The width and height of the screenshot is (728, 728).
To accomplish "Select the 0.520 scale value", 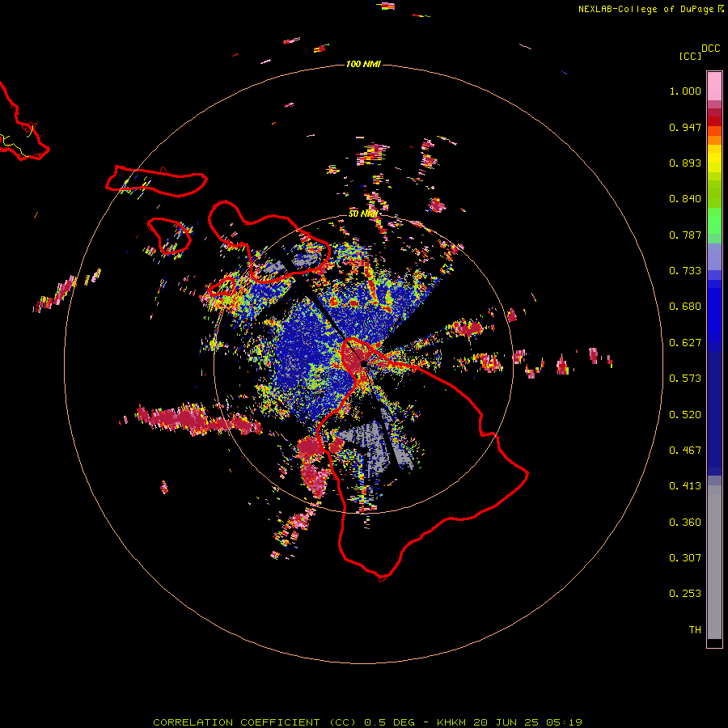I will point(685,415).
